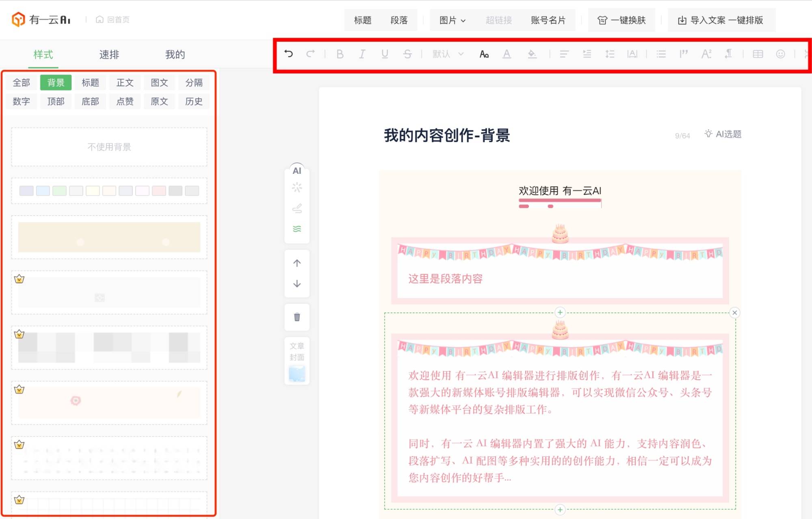Select the gray checkered background template

[109, 348]
